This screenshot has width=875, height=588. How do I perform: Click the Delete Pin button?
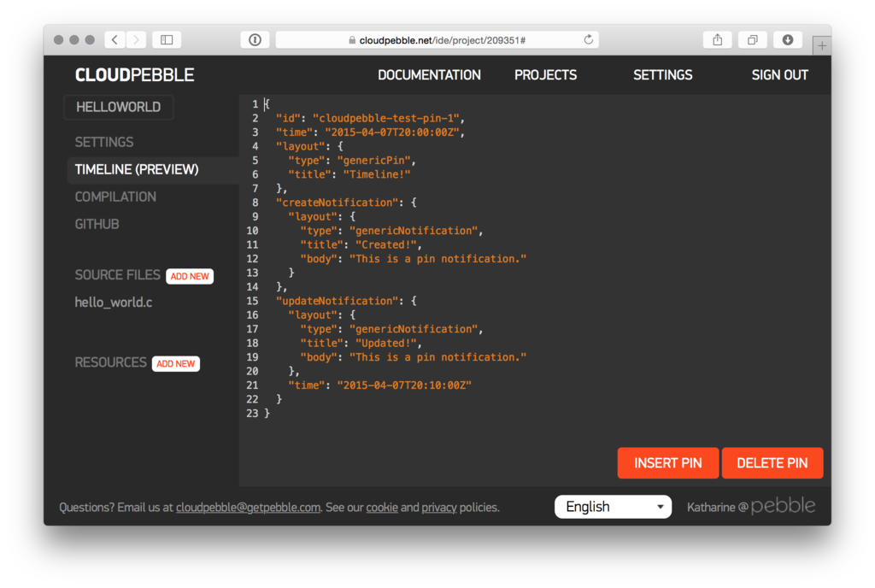[772, 463]
